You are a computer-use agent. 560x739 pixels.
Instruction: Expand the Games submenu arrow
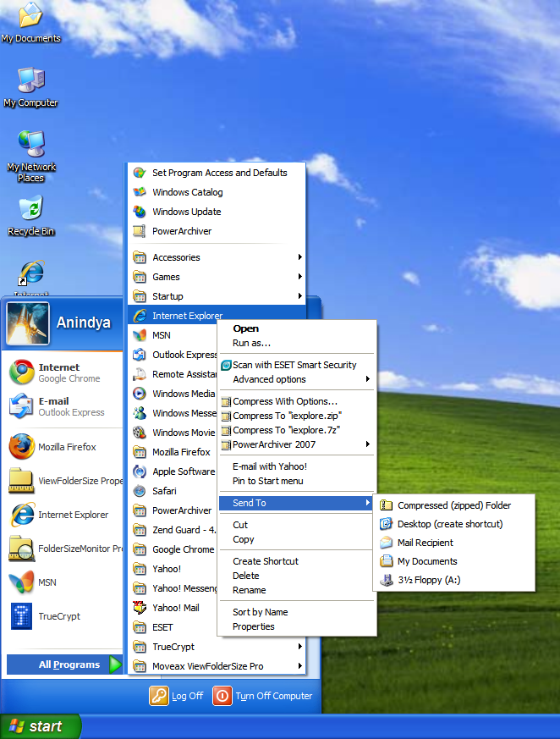click(x=300, y=277)
